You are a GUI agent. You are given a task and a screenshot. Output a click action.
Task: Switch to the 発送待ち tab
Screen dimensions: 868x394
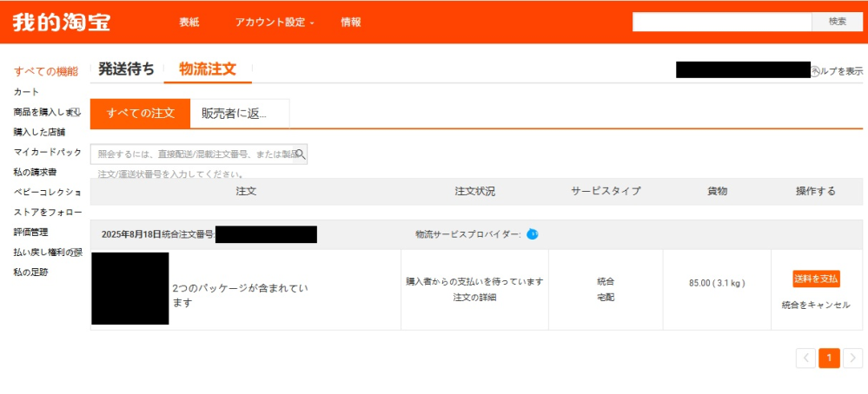(x=126, y=69)
